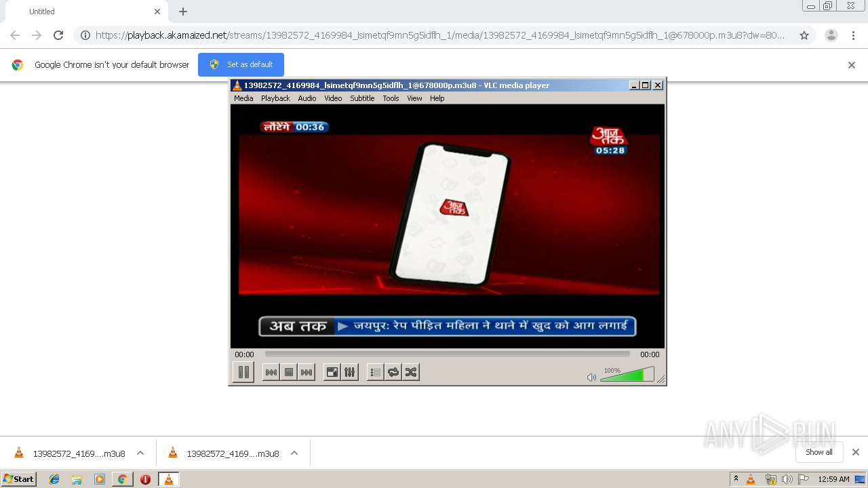This screenshot has width=868, height=488.
Task: Launch Internet Explorer from taskbar
Action: tap(54, 479)
